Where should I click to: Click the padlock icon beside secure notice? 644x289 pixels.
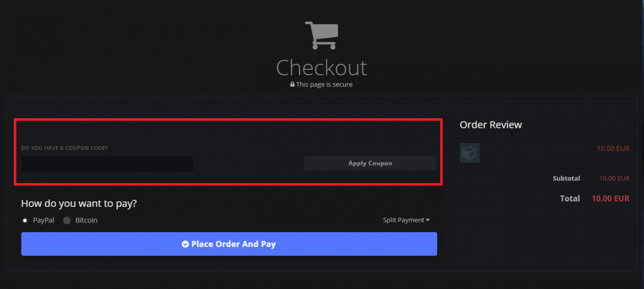(x=292, y=85)
